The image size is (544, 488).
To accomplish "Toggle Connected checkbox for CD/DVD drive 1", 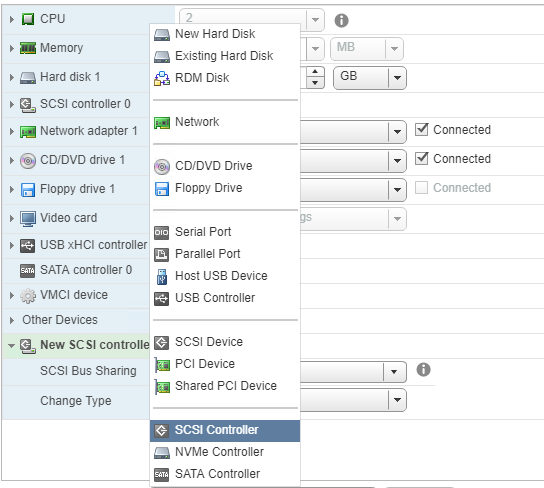I will click(x=422, y=159).
